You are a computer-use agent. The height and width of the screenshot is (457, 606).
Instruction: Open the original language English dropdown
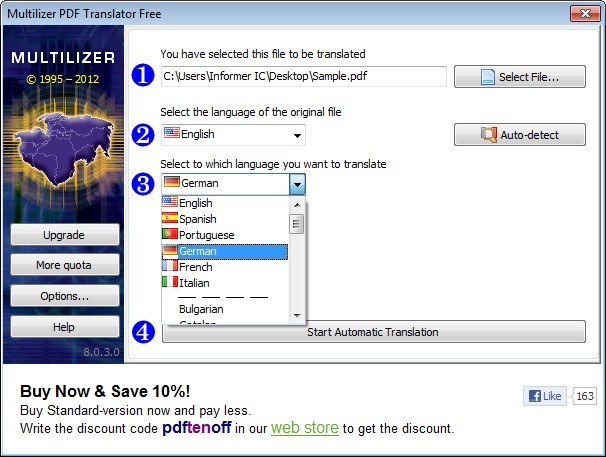(233, 135)
